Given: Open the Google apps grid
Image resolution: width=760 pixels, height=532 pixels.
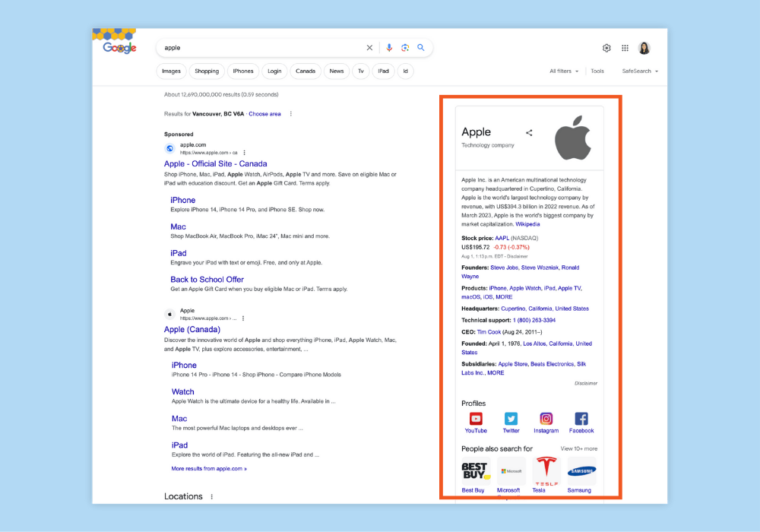Looking at the screenshot, I should [x=625, y=48].
